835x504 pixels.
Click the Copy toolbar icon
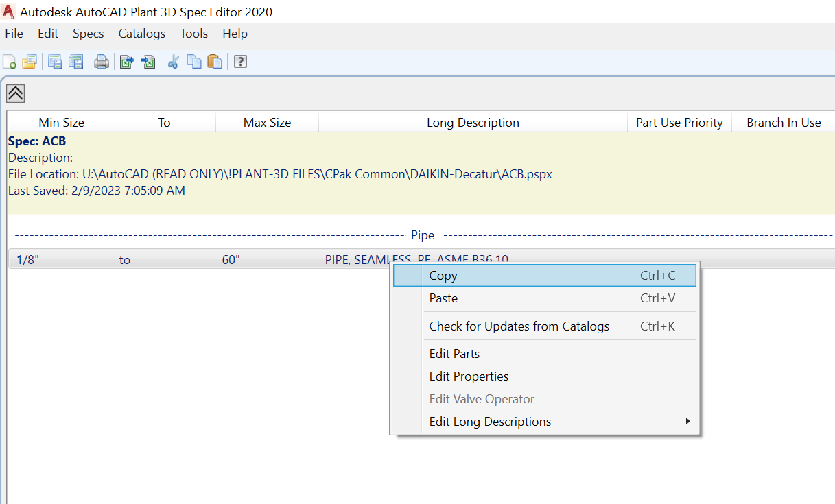[194, 62]
